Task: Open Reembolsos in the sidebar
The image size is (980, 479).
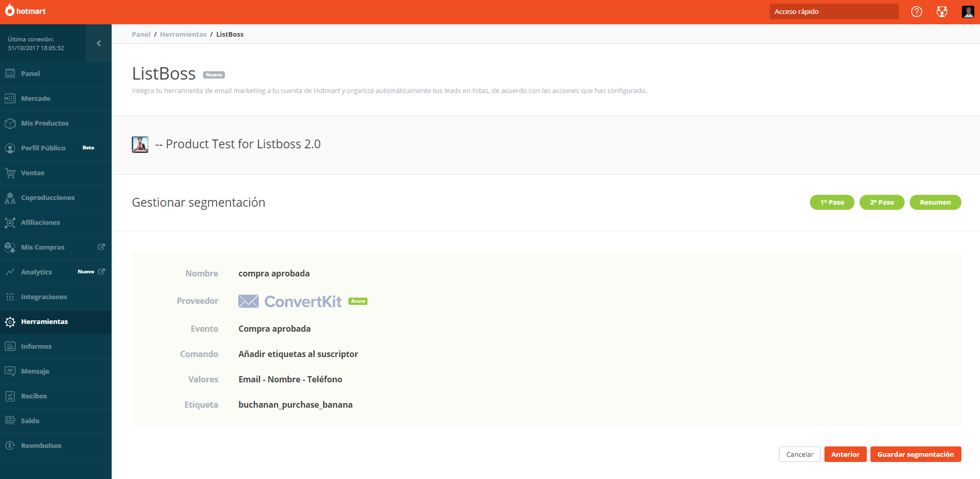Action: (x=56, y=446)
